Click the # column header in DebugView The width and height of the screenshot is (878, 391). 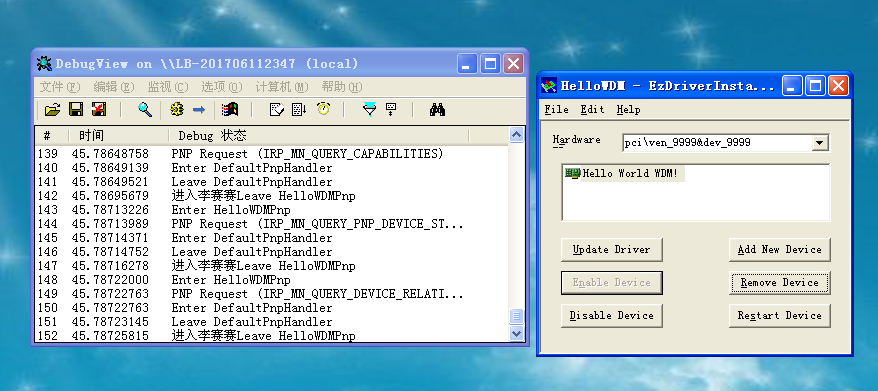(x=53, y=136)
